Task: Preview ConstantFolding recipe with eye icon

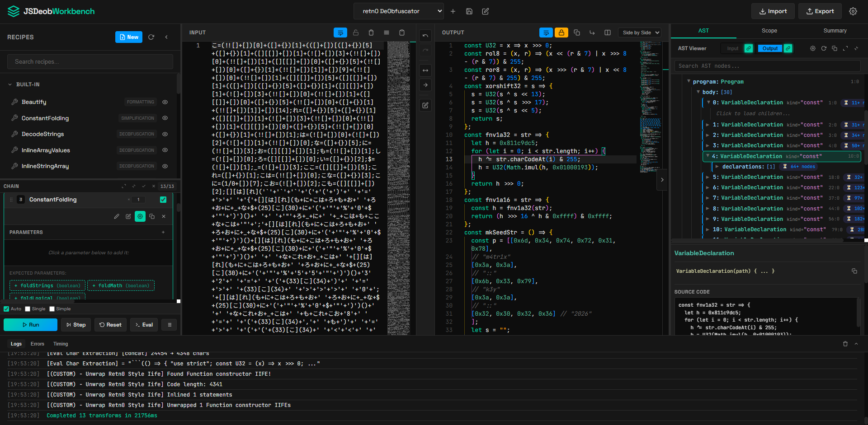Action: click(165, 118)
